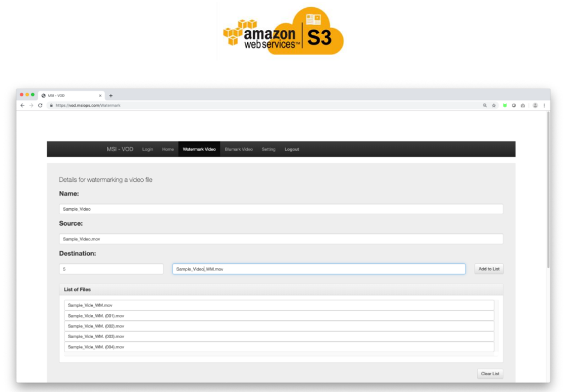Screen dimensions: 568x392
Task: Select Sample_Vide_WM. (004).mov list row
Action: point(279,347)
